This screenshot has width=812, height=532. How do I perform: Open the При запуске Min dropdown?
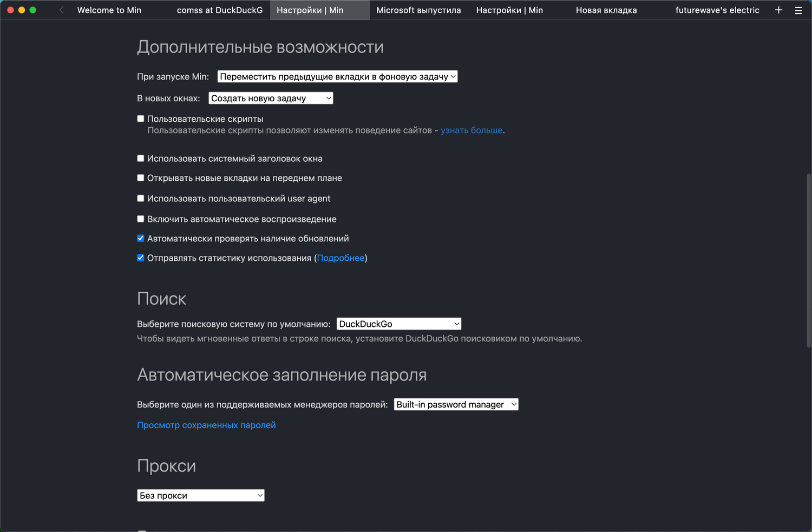tap(337, 77)
